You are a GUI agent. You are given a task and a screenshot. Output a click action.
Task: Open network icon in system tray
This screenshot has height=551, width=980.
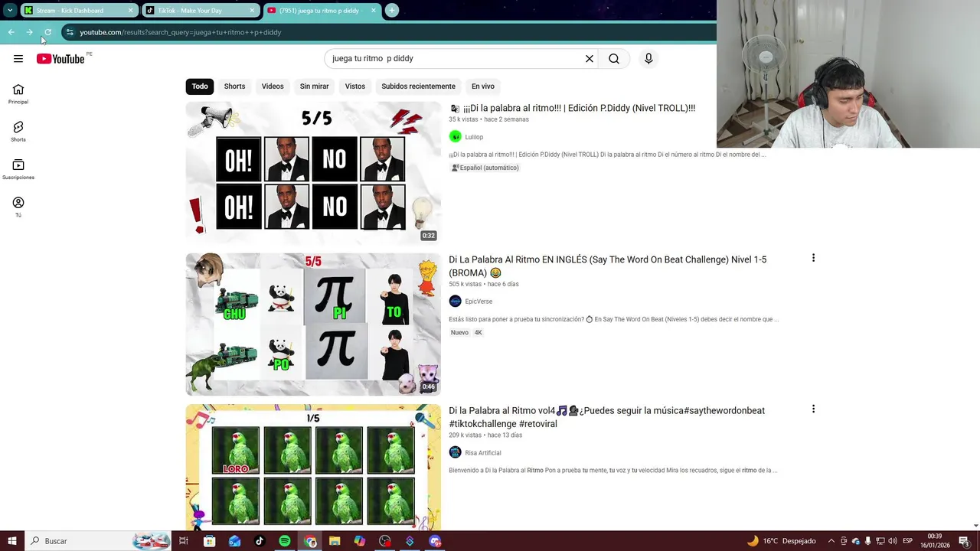880,541
